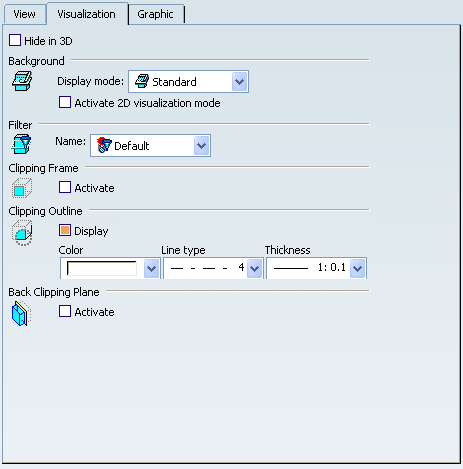Enable the Clipping Frame Activate checkbox
The image size is (463, 469).
65,187
